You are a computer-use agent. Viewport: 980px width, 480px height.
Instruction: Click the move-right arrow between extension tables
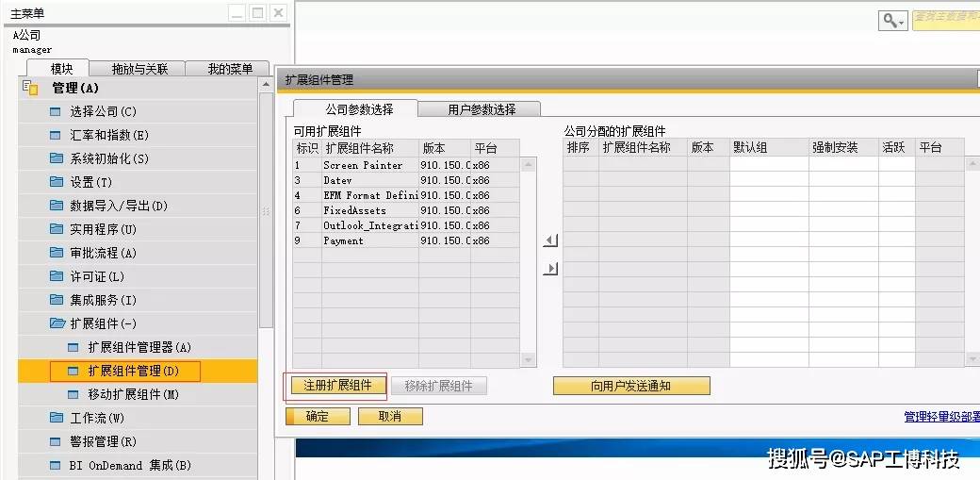pyautogui.click(x=550, y=269)
